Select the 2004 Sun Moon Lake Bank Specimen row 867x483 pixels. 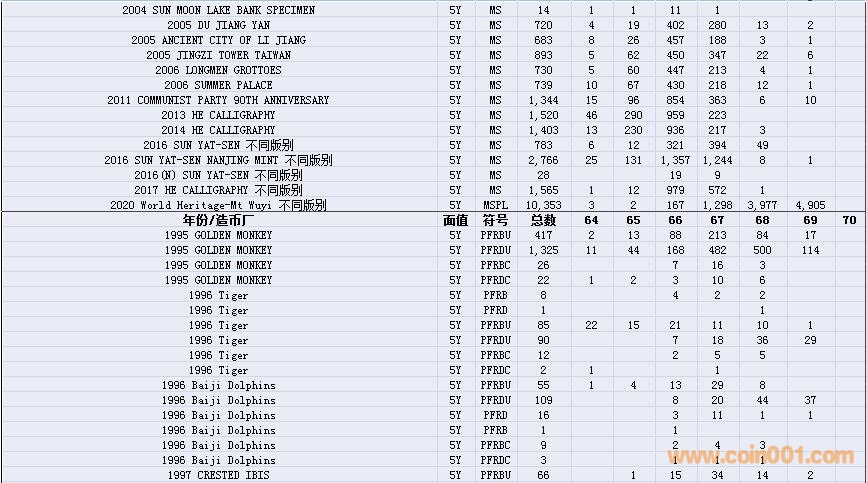pos(218,10)
